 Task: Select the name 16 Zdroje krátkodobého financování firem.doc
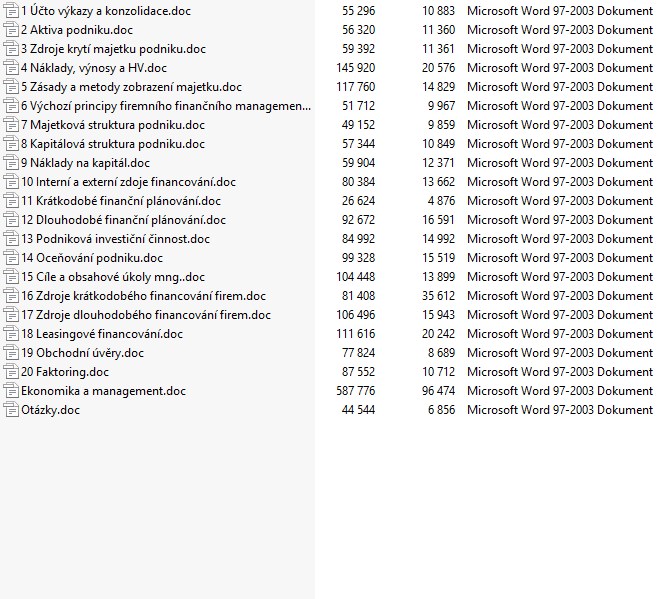point(143,296)
